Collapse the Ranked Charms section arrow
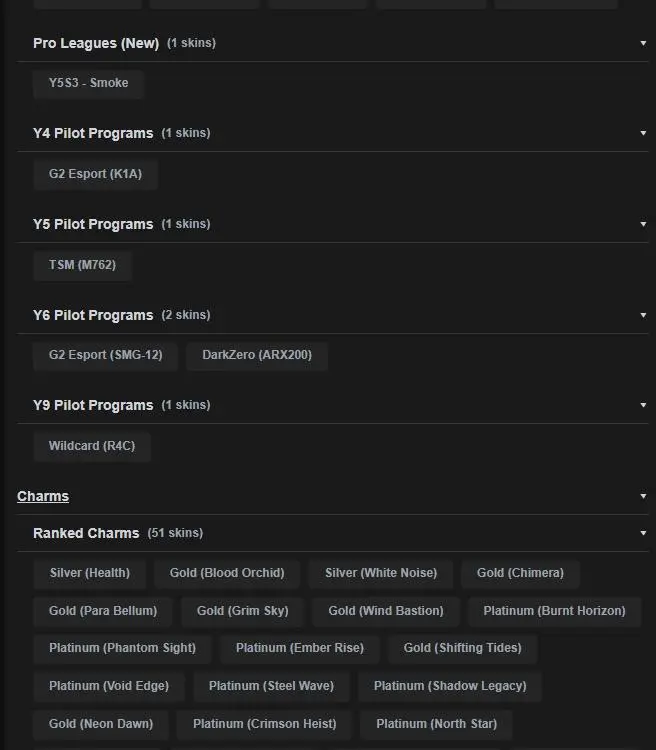 643,533
